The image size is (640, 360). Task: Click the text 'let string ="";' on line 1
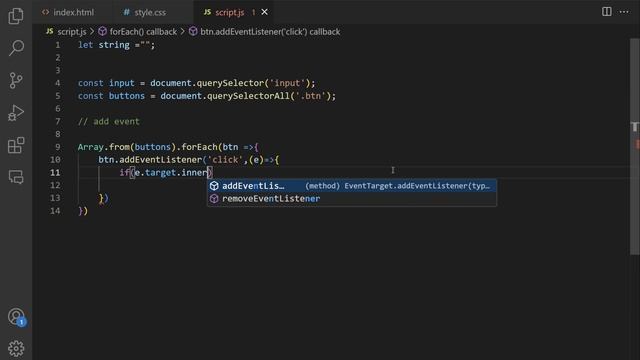116,45
